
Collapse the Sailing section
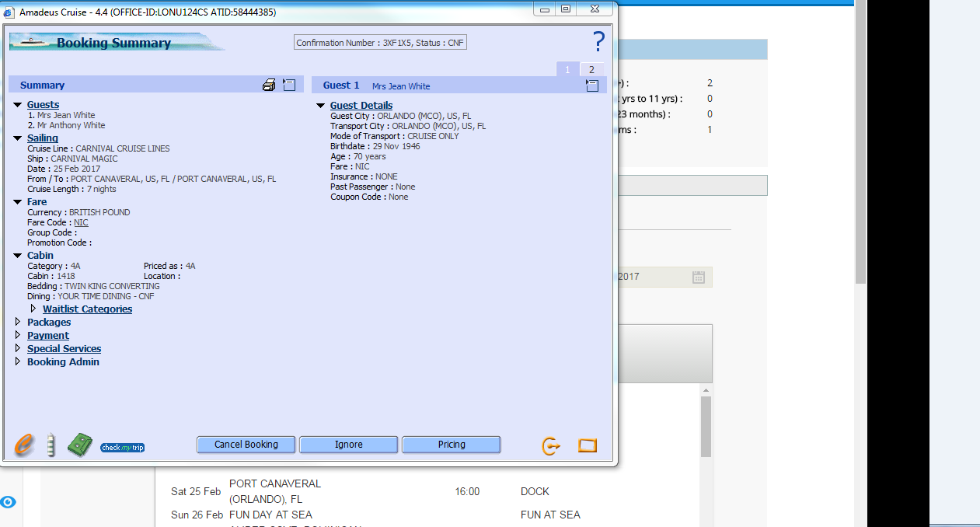(x=17, y=138)
